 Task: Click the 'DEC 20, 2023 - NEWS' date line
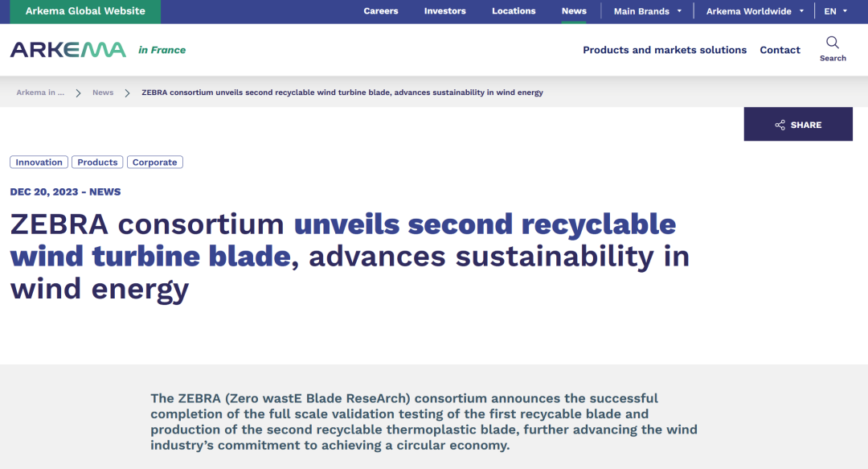65,191
